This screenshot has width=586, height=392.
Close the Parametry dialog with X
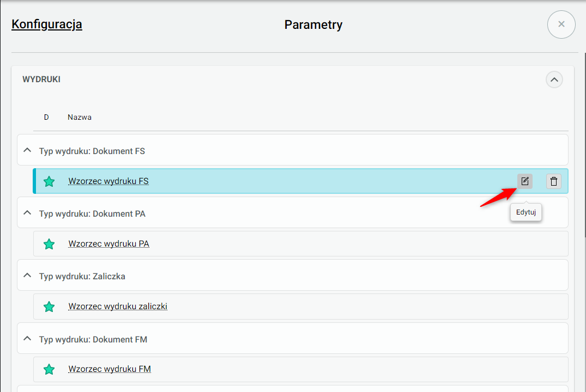click(561, 24)
